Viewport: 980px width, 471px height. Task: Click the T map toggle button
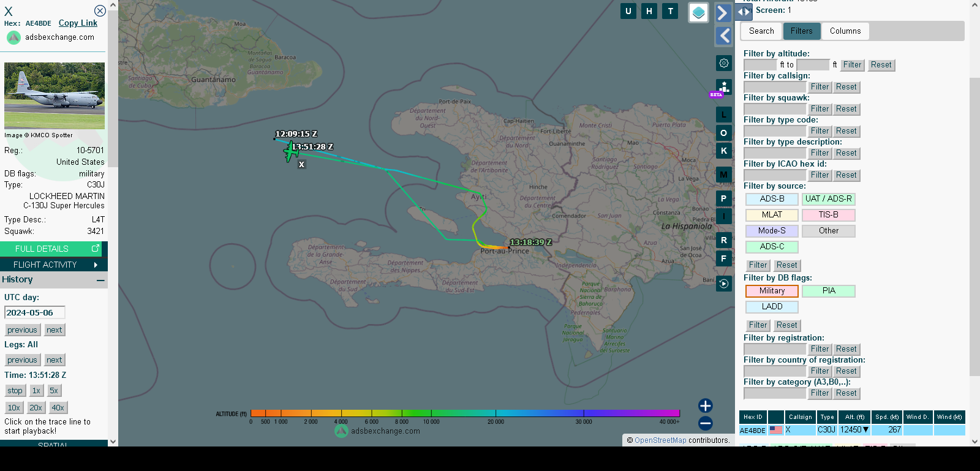[671, 11]
